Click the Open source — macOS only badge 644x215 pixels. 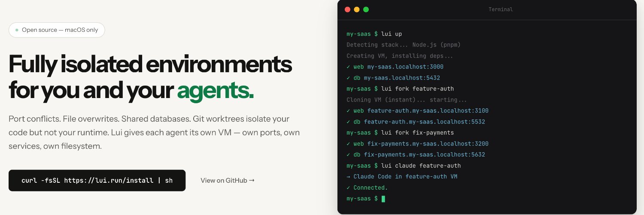(57, 30)
